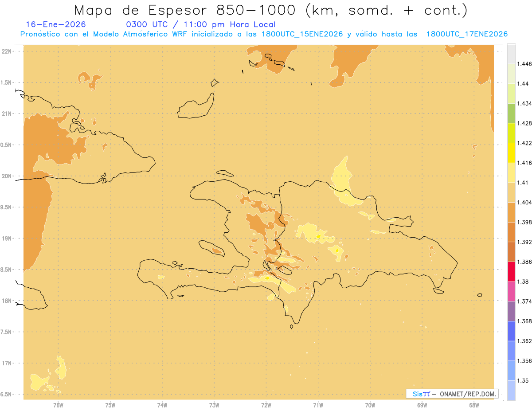
Task: Click the '68W' longitude label
Action: pos(474,405)
